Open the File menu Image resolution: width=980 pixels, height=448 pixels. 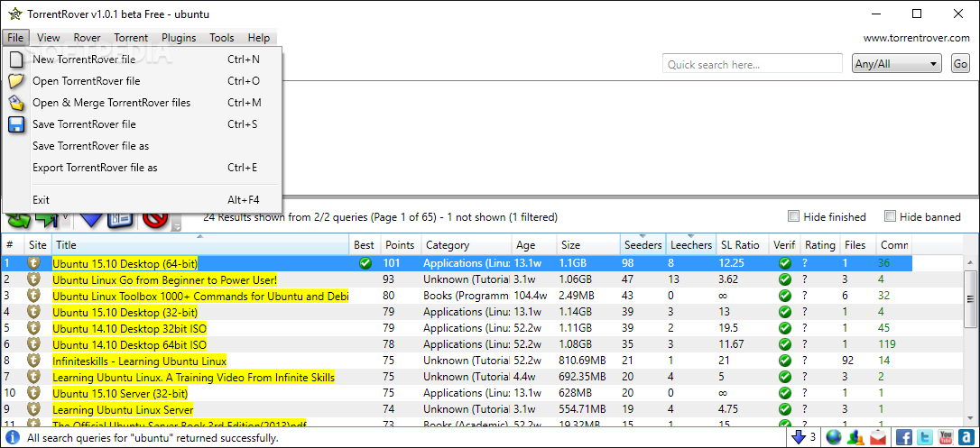[15, 38]
